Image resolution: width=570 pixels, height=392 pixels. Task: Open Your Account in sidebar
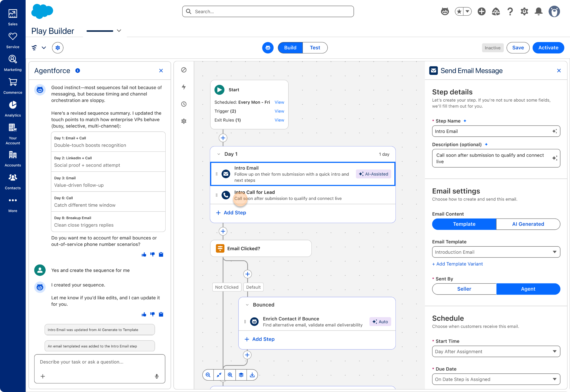click(13, 134)
